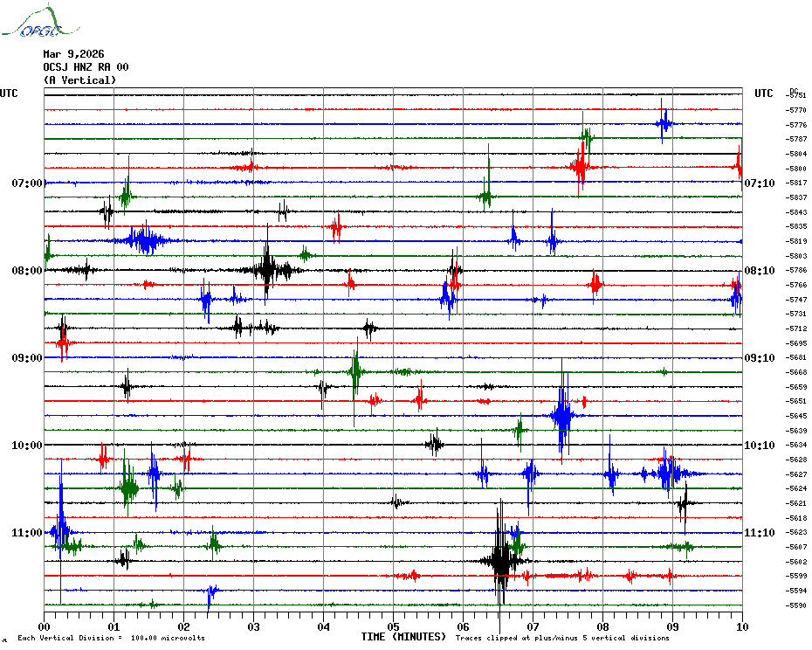
Task: Select the Mar 9,2026 date text
Action: (73, 54)
